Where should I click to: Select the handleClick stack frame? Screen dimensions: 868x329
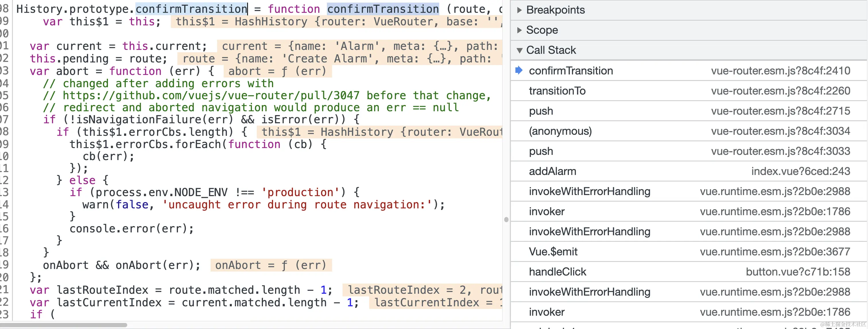(557, 272)
